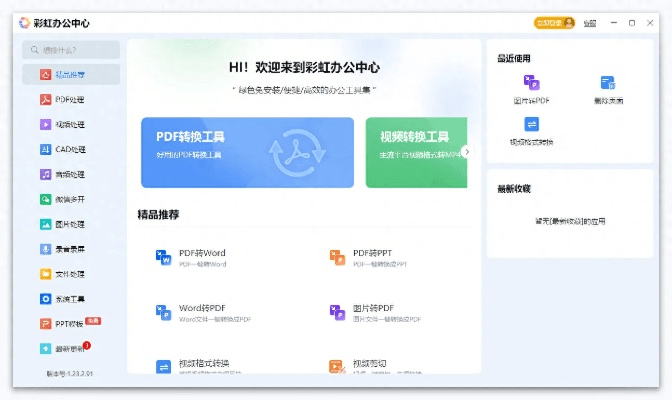The image size is (672, 400).
Task: Open 最新更新 upload arrow icon
Action: tap(45, 349)
